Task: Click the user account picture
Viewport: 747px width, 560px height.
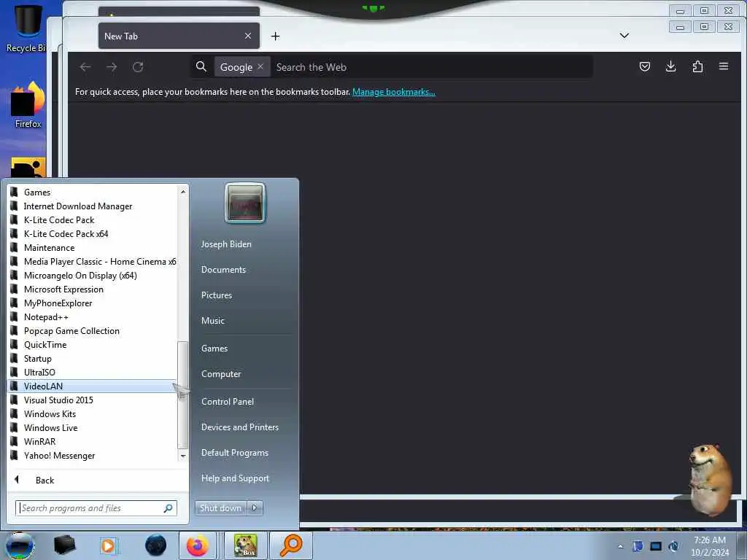Action: pos(245,203)
